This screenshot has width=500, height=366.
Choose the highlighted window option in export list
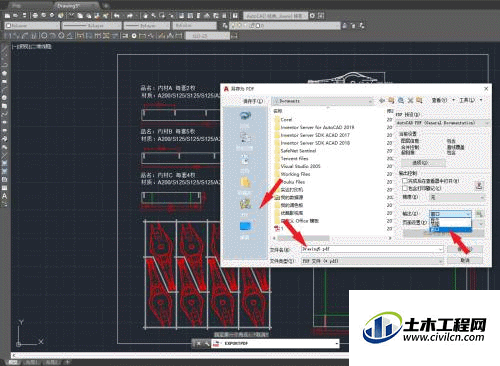tap(450, 229)
